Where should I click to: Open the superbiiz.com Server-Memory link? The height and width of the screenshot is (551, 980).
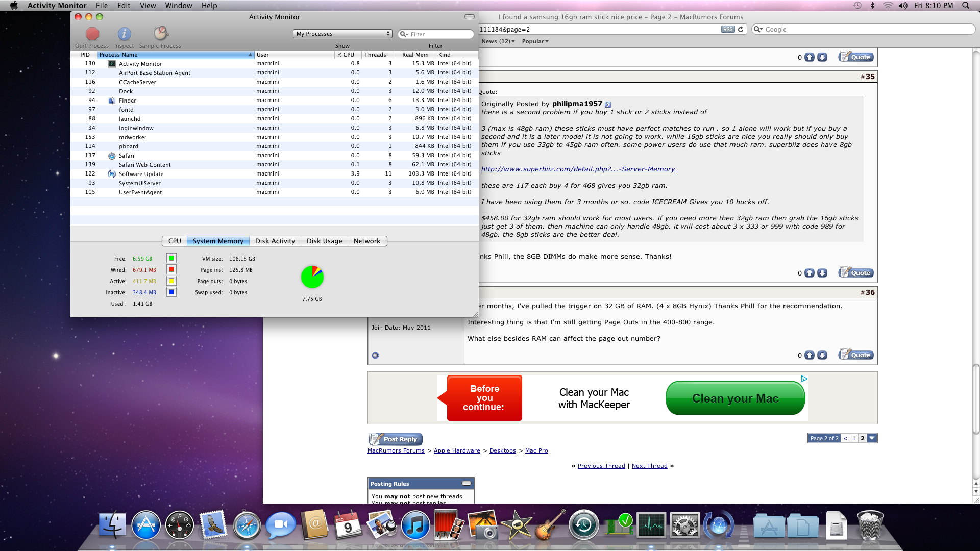click(578, 169)
